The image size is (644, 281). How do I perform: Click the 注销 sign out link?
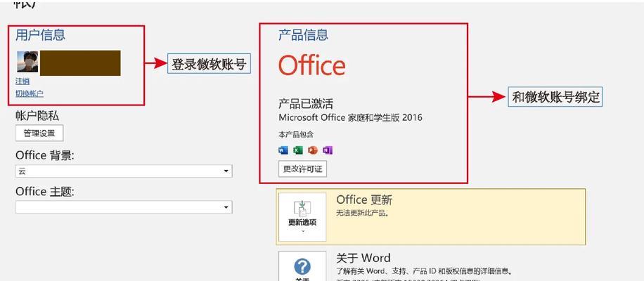(x=22, y=81)
